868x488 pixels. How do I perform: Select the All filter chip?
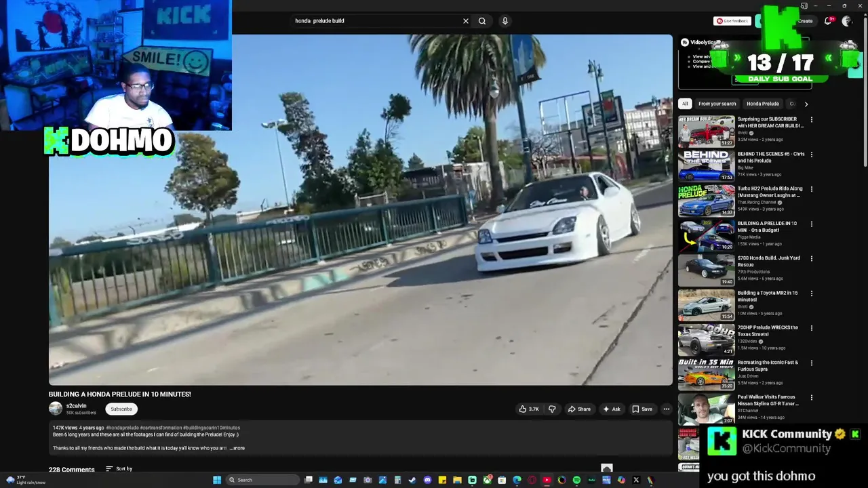(685, 104)
